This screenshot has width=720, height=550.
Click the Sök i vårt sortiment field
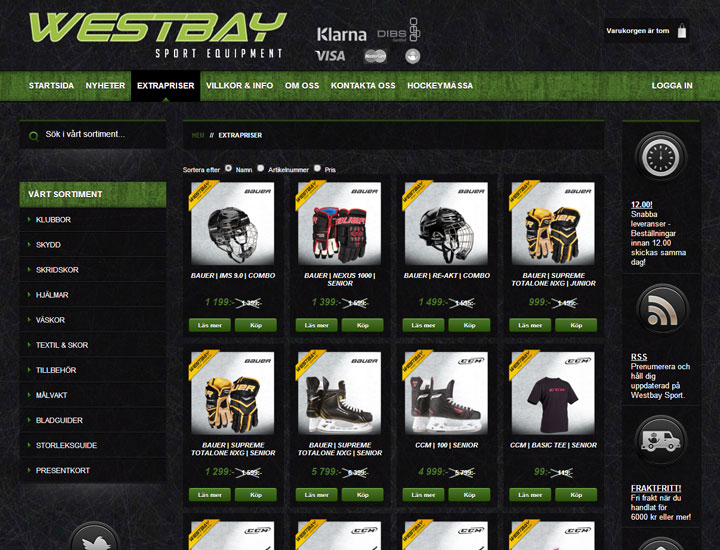coord(93,135)
